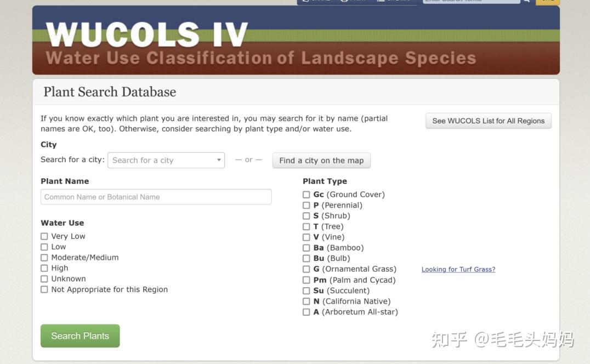Tick the Su (Succulent) checkbox

[x=307, y=291]
